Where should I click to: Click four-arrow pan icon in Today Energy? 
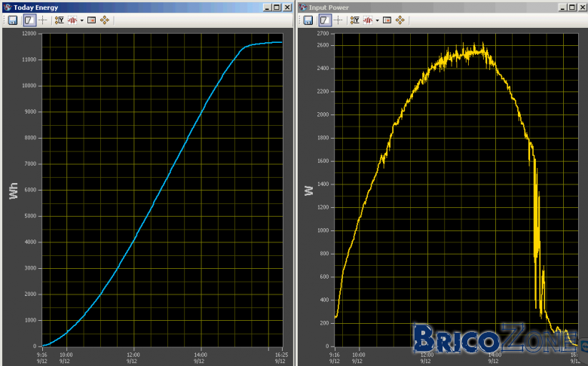click(x=105, y=20)
